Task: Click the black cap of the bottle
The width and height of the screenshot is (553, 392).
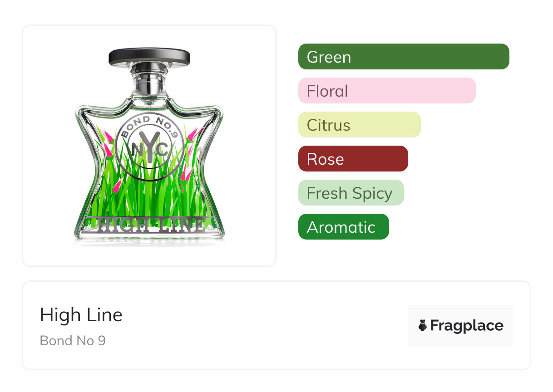Action: point(149,56)
